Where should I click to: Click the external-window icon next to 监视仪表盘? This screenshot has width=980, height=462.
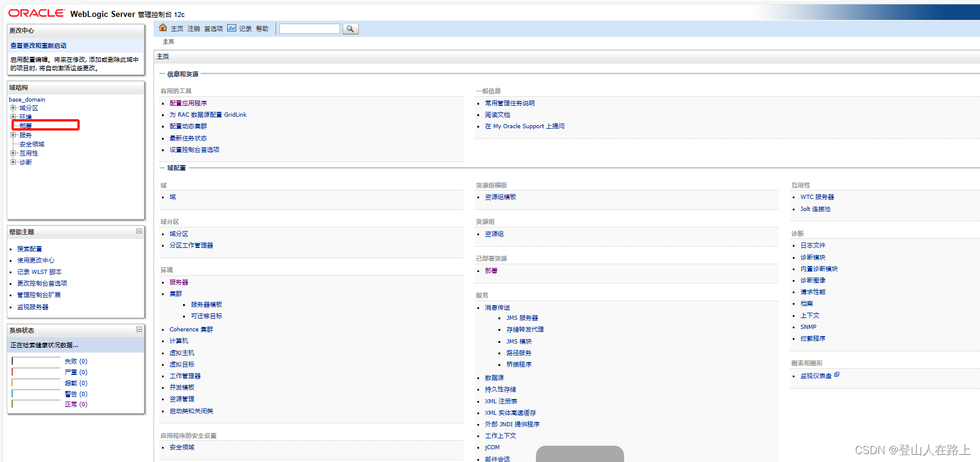[x=837, y=375]
